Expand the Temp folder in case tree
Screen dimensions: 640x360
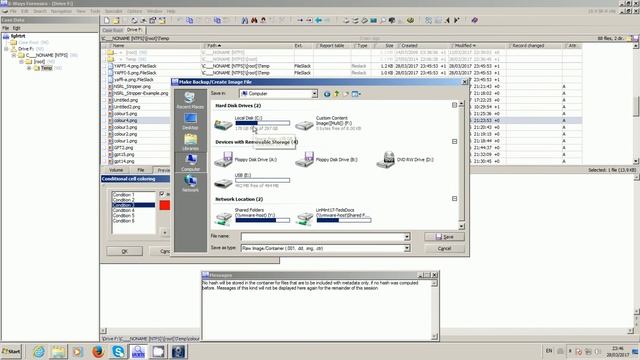(29, 68)
